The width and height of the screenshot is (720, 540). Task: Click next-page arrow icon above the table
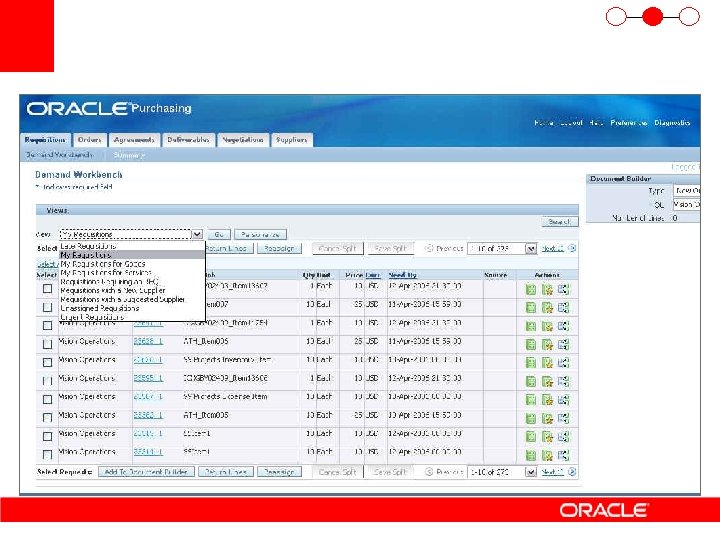[572, 248]
